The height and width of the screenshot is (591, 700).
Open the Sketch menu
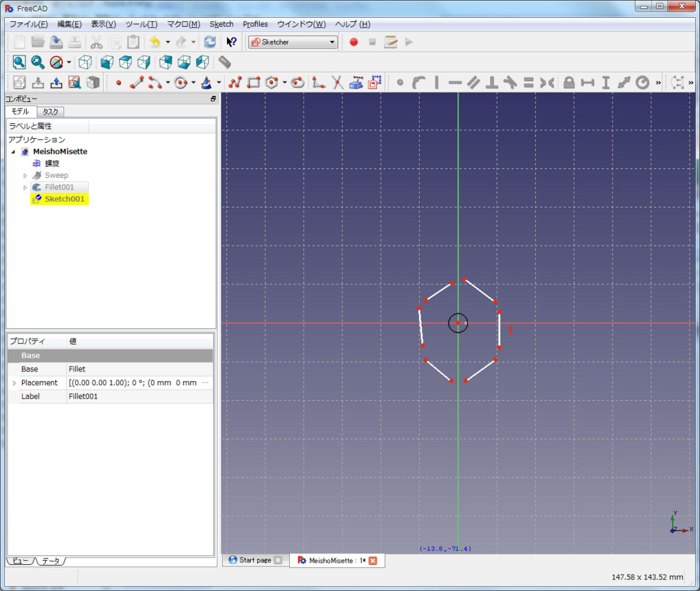pyautogui.click(x=221, y=24)
